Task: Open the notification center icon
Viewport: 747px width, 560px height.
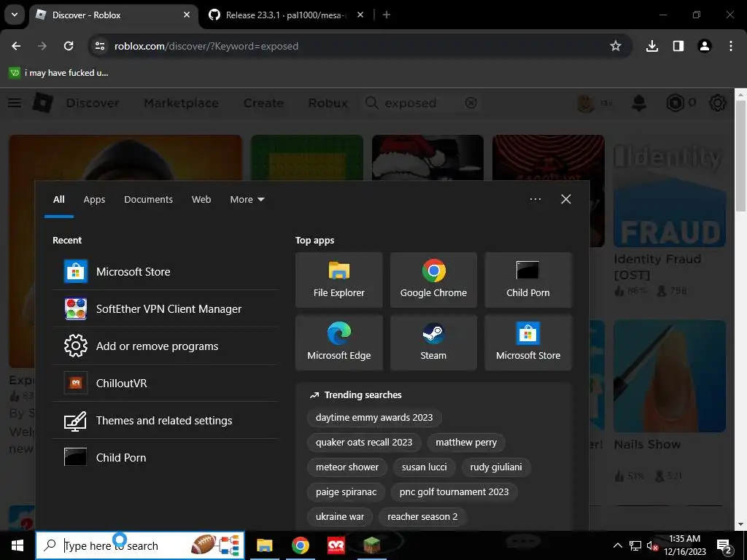Action: [724, 546]
